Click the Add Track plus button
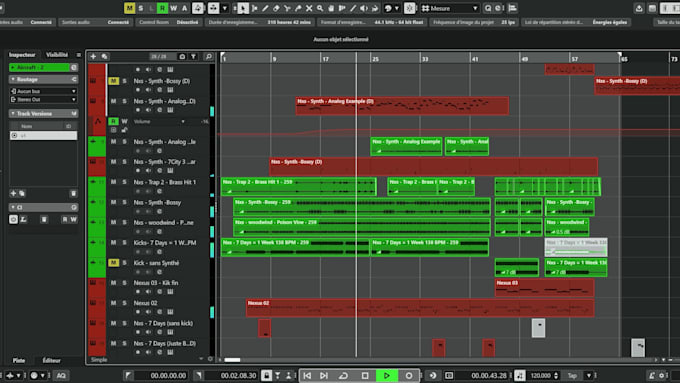 pyautogui.click(x=93, y=56)
